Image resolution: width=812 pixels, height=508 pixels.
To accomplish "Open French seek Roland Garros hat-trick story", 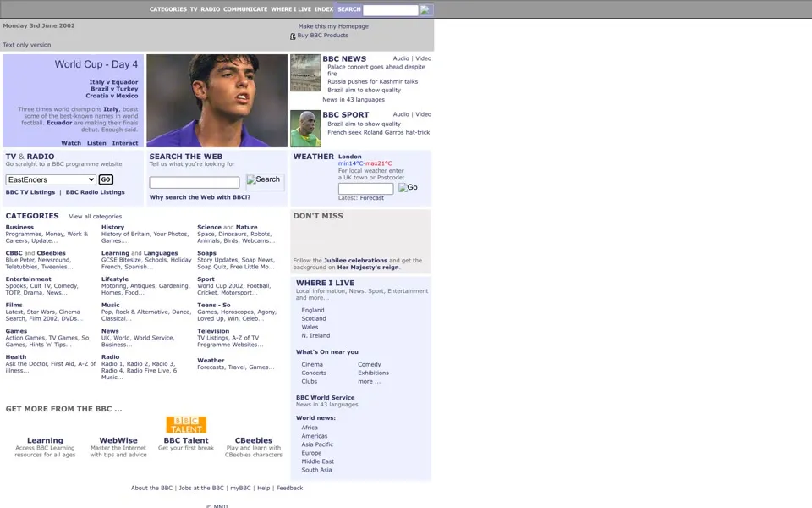I will [x=379, y=133].
